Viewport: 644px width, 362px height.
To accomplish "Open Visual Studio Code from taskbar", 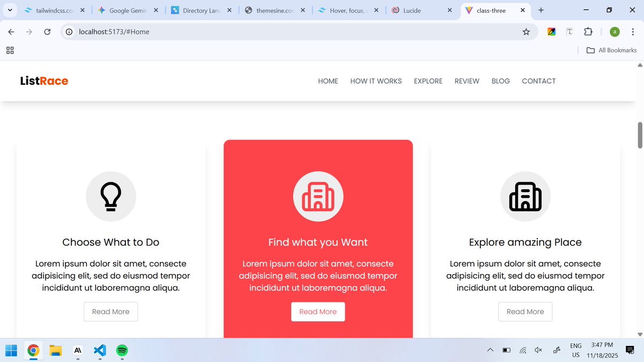I will click(x=100, y=351).
